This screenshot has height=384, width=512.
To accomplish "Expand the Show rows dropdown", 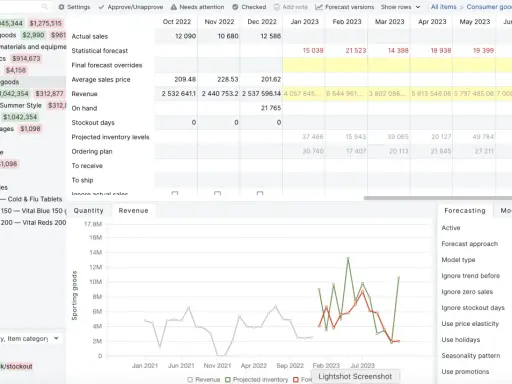I will pos(401,7).
